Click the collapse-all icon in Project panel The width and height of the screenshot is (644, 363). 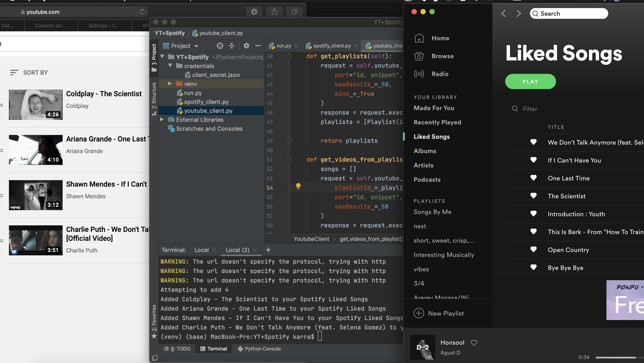[232, 45]
